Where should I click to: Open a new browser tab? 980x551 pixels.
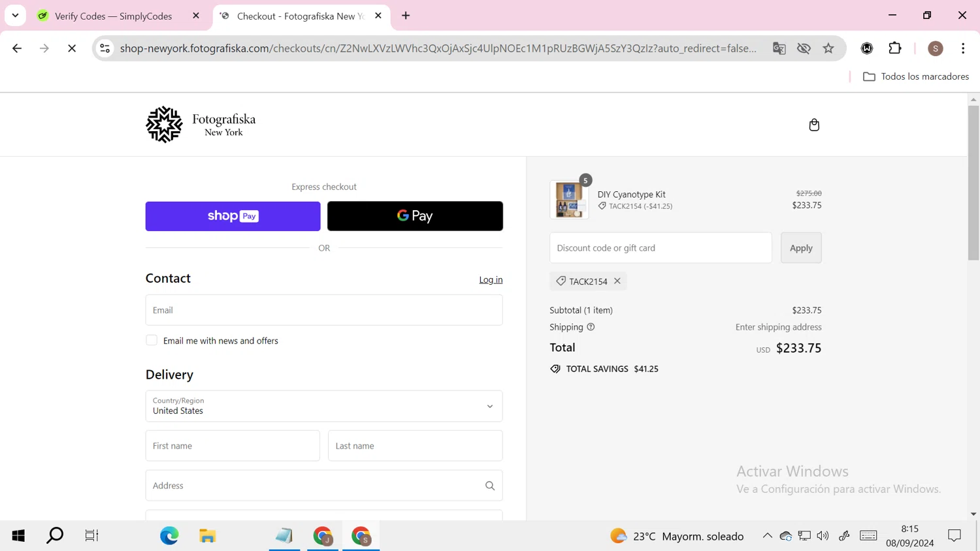coord(406,16)
